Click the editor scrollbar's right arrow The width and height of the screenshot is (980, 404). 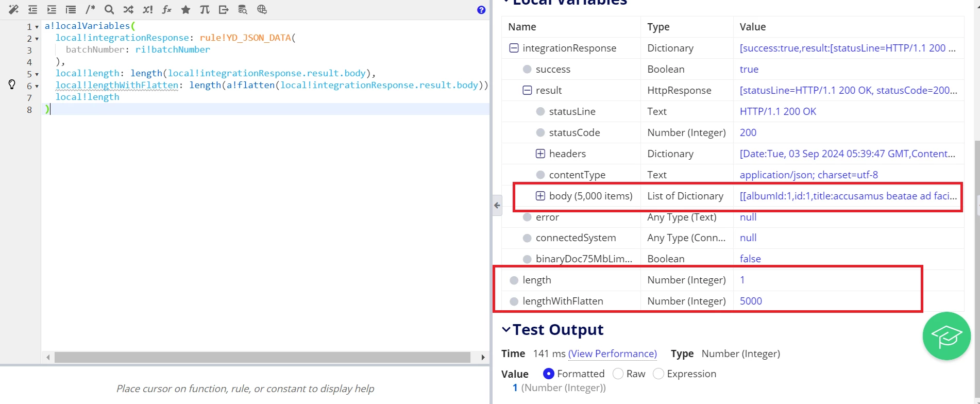tap(483, 357)
